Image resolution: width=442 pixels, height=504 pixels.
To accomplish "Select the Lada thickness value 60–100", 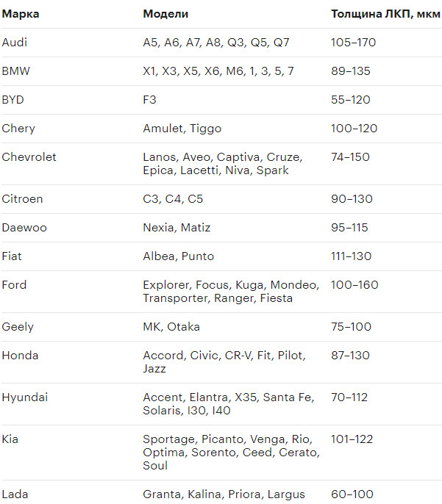I will 352,494.
